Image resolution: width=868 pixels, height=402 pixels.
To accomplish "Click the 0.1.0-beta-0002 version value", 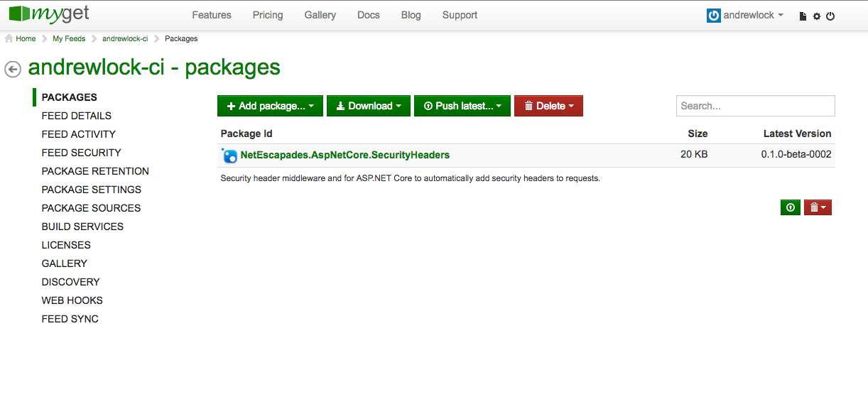I will pos(796,154).
